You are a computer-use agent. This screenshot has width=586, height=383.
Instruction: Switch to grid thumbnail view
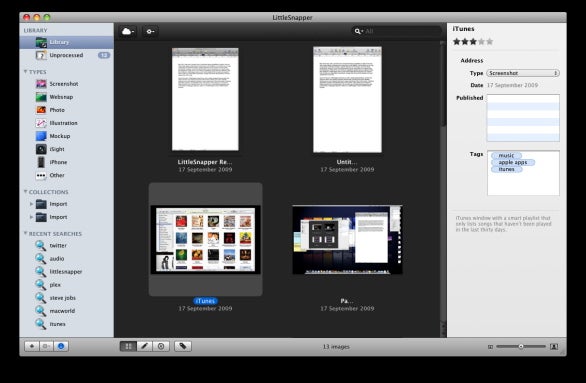(x=128, y=346)
